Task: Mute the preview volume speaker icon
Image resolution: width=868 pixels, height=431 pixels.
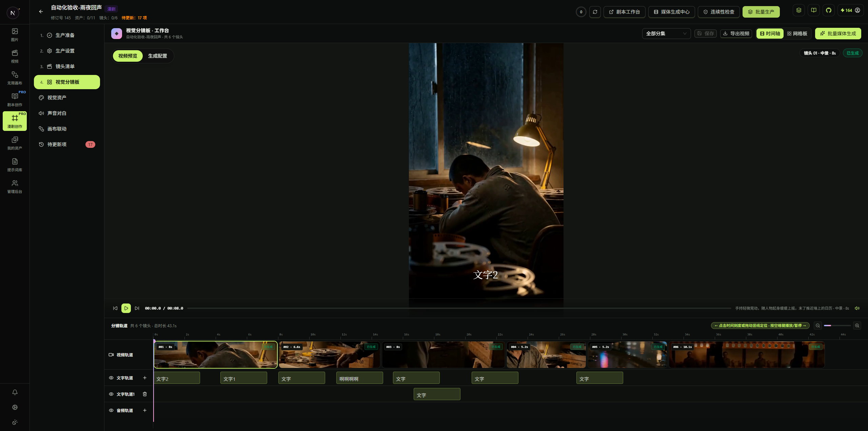Action: pos(857,308)
